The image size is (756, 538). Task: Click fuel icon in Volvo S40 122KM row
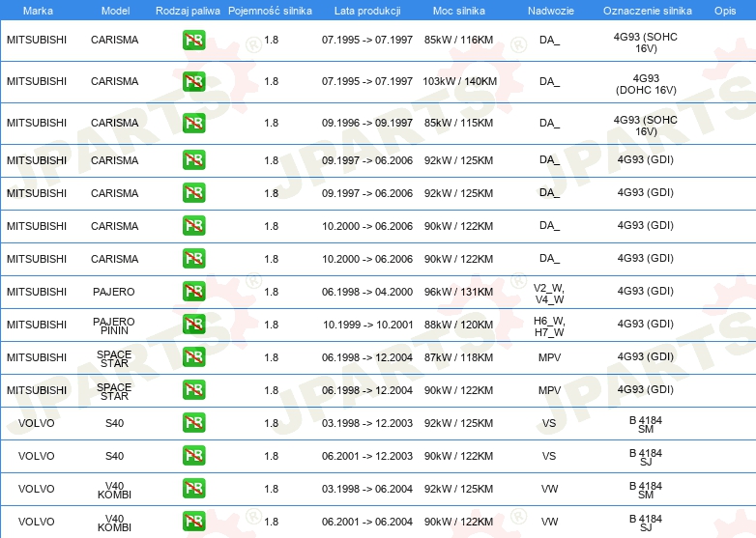(x=193, y=455)
